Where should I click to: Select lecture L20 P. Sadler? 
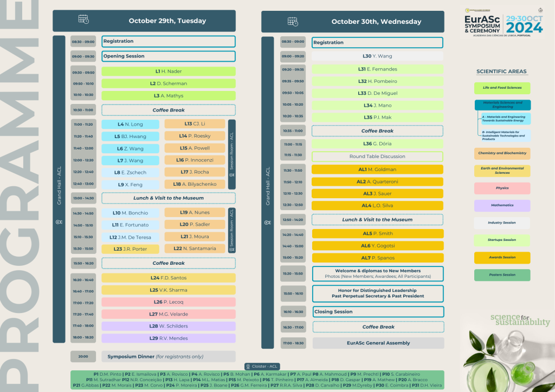click(195, 225)
